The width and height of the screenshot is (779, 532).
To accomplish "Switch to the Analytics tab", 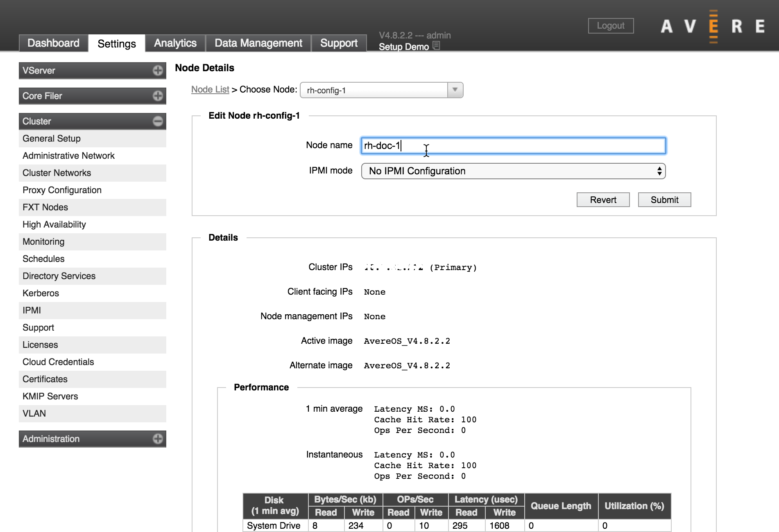I will point(175,43).
